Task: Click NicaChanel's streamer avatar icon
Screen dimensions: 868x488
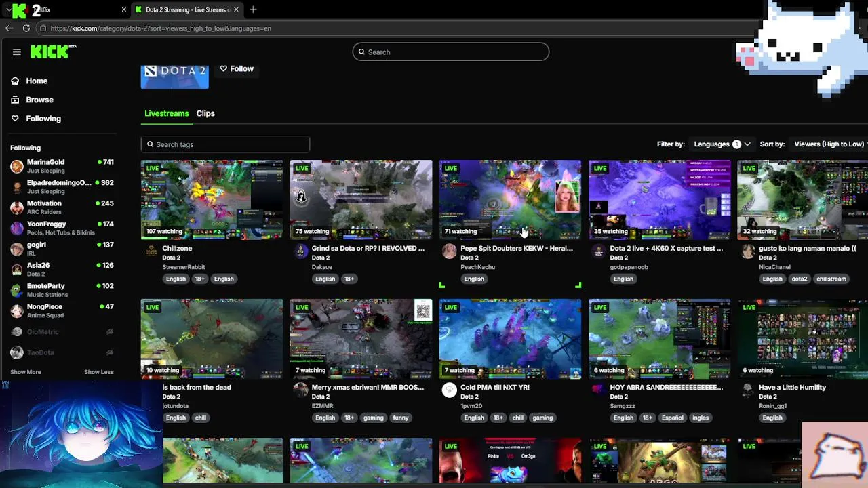Action: pyautogui.click(x=747, y=251)
